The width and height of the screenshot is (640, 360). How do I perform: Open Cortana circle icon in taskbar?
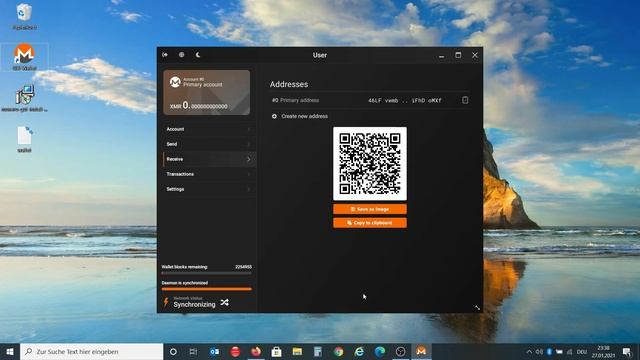[x=173, y=351]
